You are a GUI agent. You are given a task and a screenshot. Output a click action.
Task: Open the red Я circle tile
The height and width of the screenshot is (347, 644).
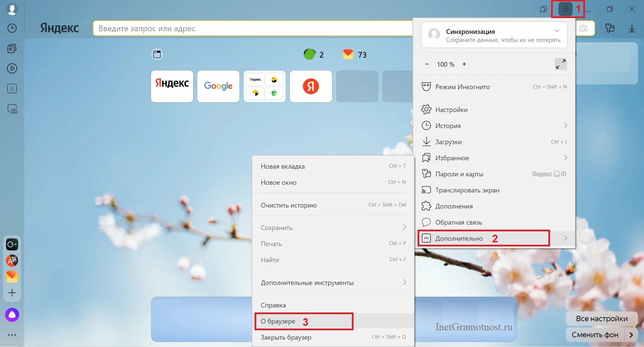(x=311, y=86)
